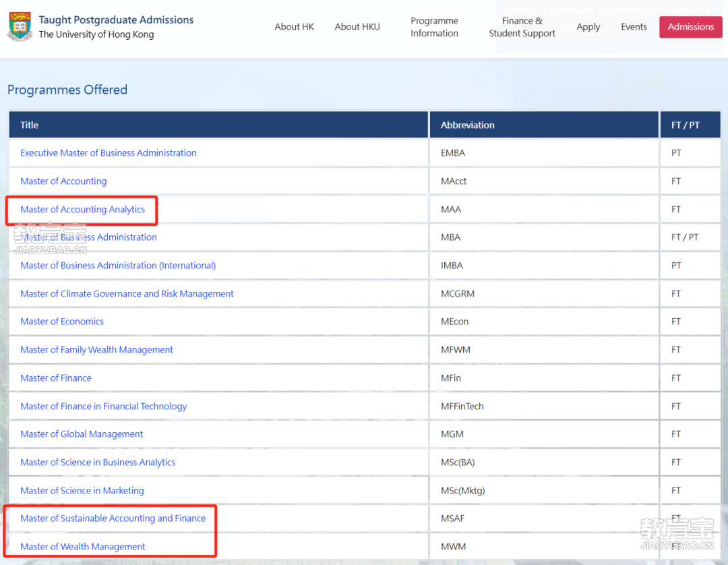Open Master of Science in Business Analytics
Viewport: 728px width, 565px height.
[x=98, y=463]
